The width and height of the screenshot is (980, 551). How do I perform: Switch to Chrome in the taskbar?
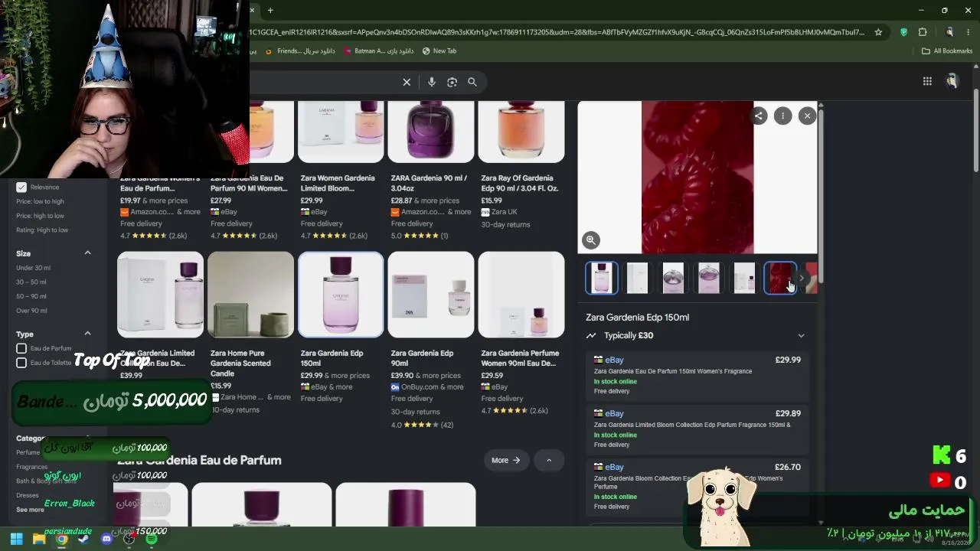[61, 539]
